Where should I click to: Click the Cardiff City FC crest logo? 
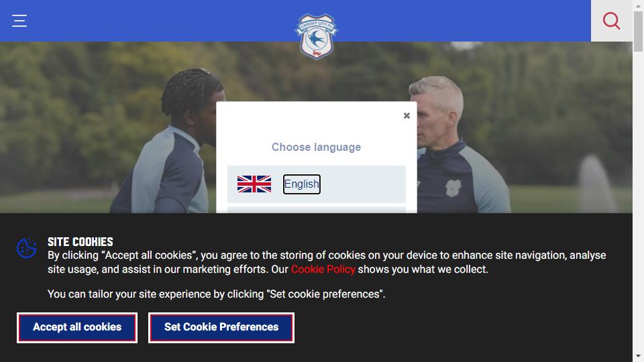(316, 36)
